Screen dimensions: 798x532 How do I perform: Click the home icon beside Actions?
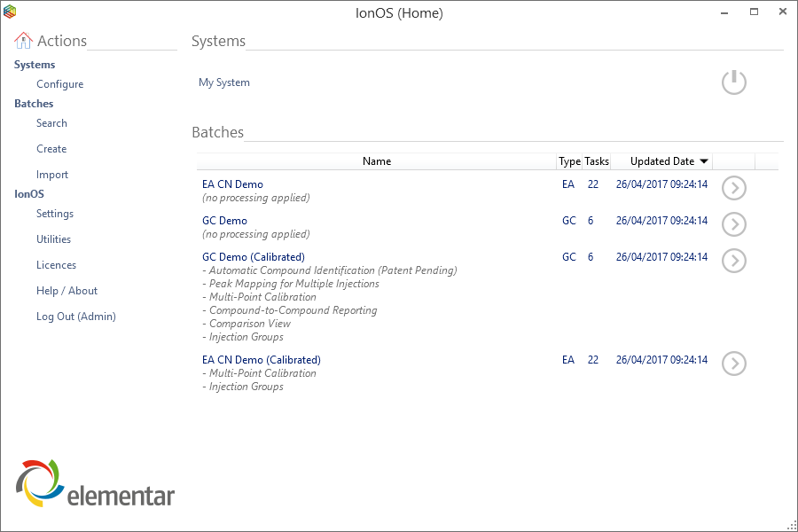click(24, 41)
